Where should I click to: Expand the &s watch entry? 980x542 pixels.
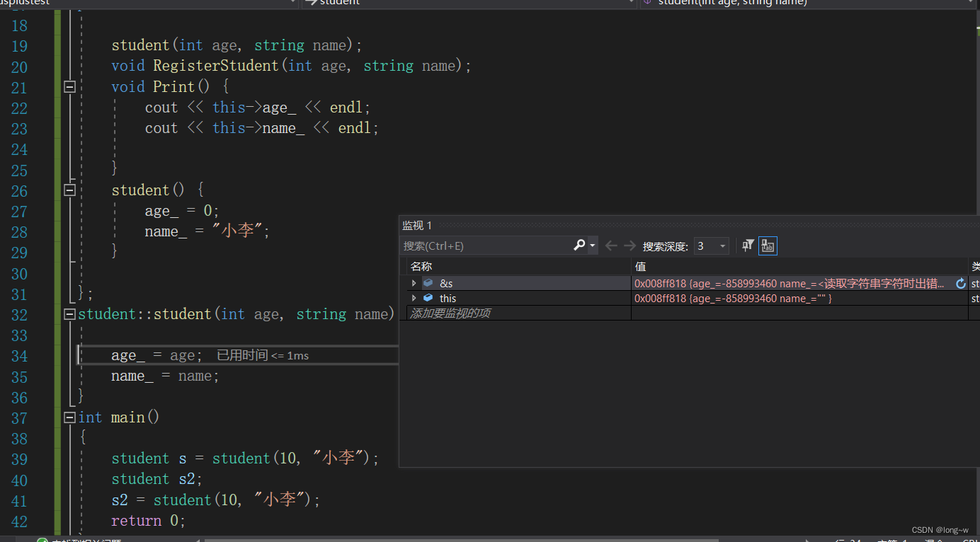click(414, 283)
